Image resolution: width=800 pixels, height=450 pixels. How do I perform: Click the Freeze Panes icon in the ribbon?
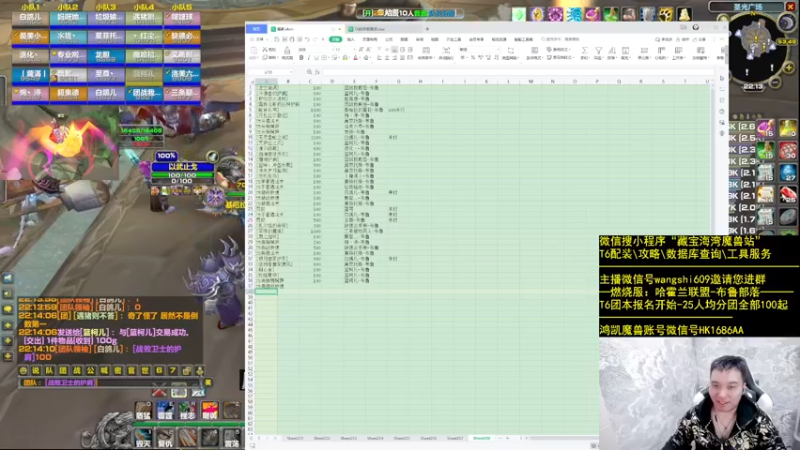[701, 51]
